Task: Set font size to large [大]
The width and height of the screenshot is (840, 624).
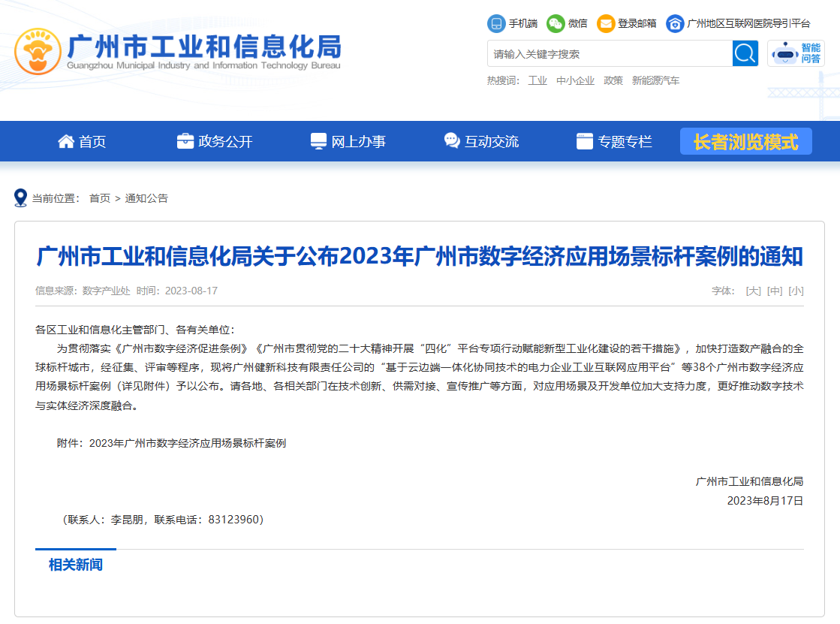Action: coord(753,291)
